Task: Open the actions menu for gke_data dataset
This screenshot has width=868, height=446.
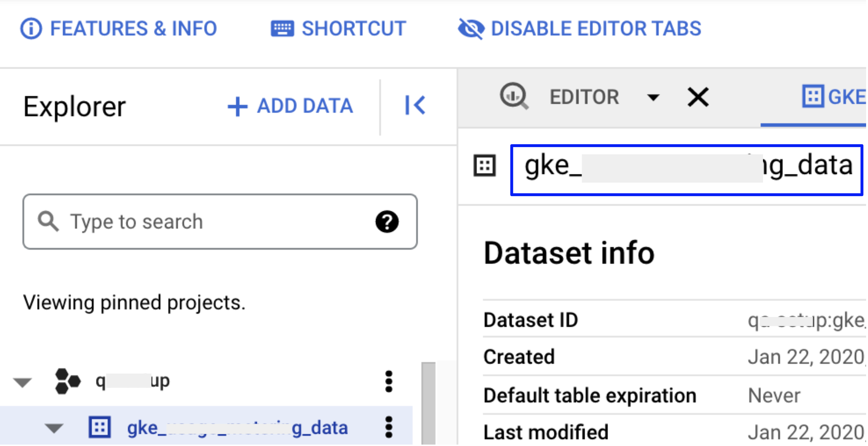Action: [388, 427]
